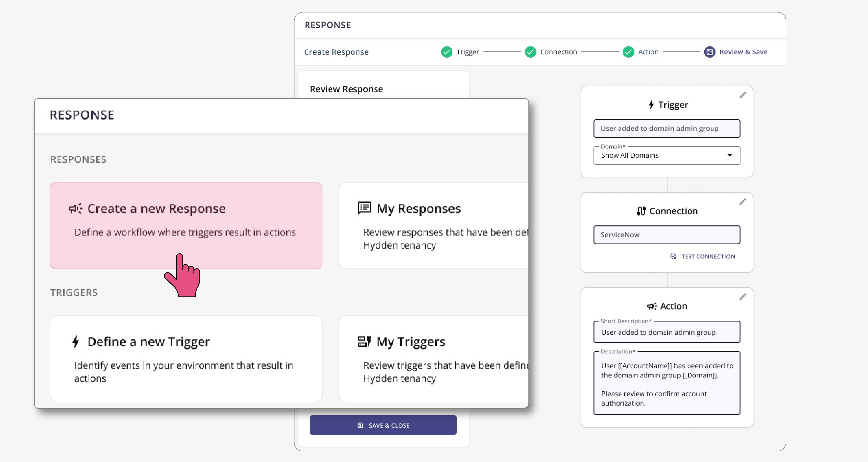Click the lightning bolt icon on Define a new Trigger
The image size is (868, 462).
click(76, 342)
